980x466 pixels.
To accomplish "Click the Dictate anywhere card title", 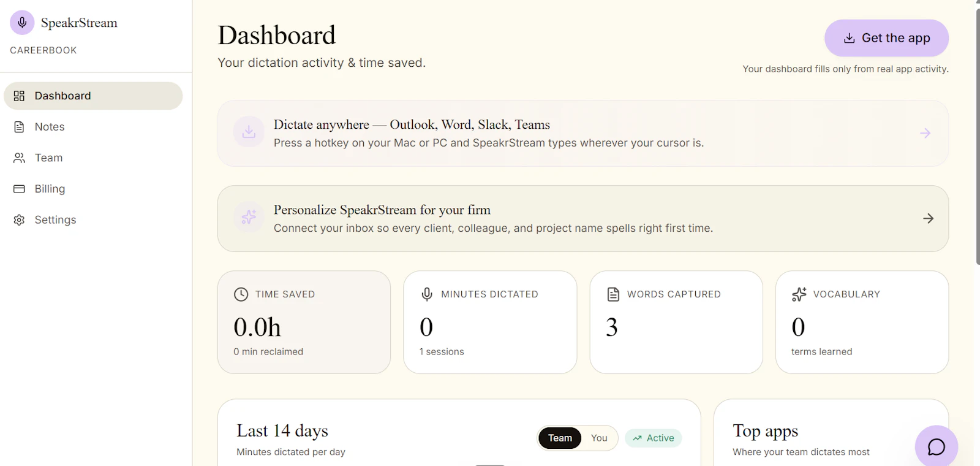I will coord(412,124).
